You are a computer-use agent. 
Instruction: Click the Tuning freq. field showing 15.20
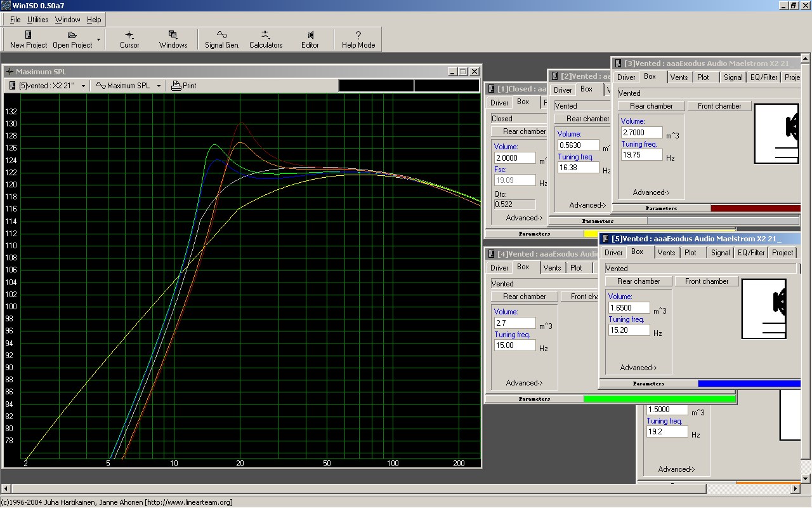pos(629,330)
